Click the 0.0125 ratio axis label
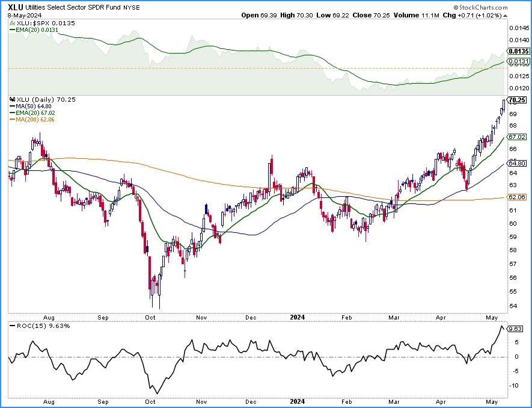Screen dimensions: 532x408 (x=519, y=76)
